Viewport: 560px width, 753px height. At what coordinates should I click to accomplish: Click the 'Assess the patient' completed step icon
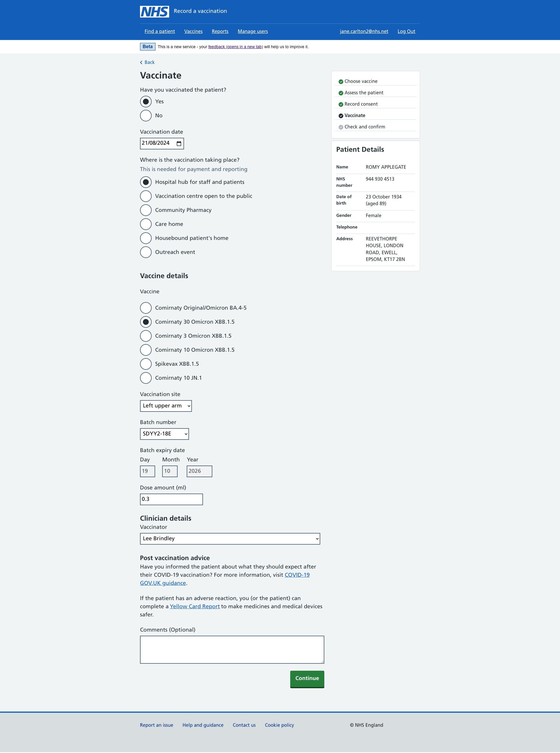click(x=341, y=93)
